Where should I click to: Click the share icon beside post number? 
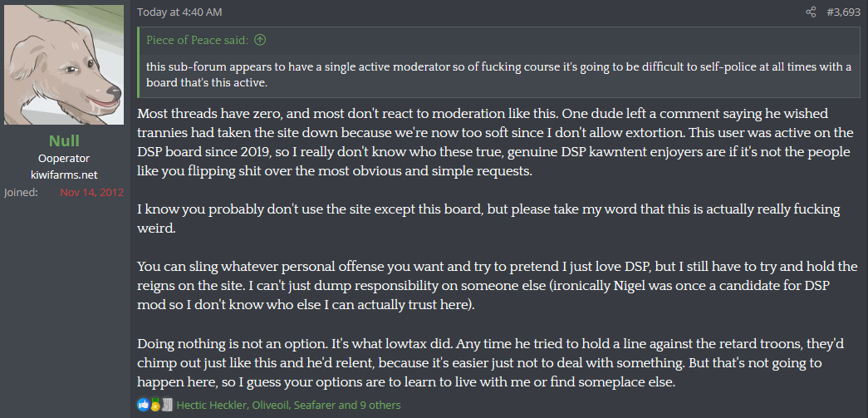click(x=811, y=12)
